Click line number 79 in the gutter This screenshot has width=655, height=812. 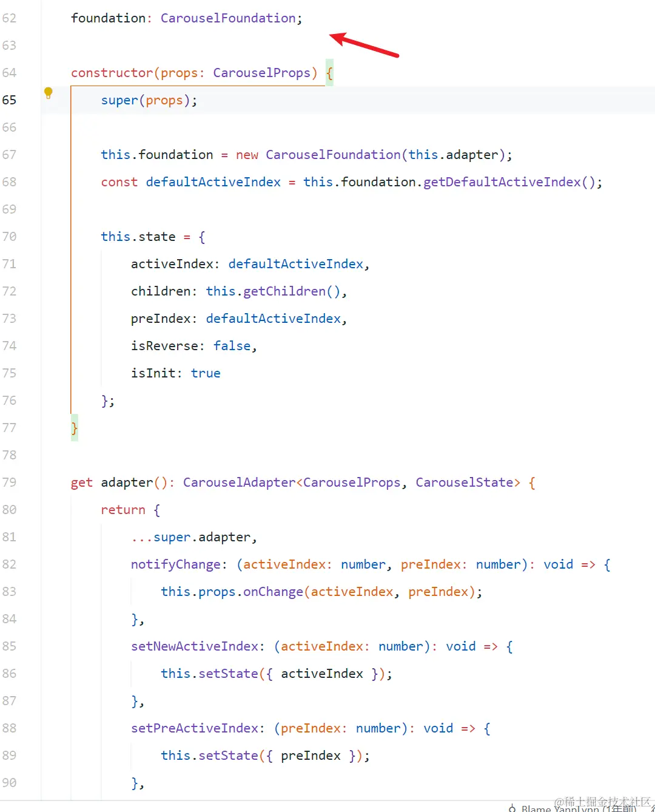pyautogui.click(x=9, y=482)
